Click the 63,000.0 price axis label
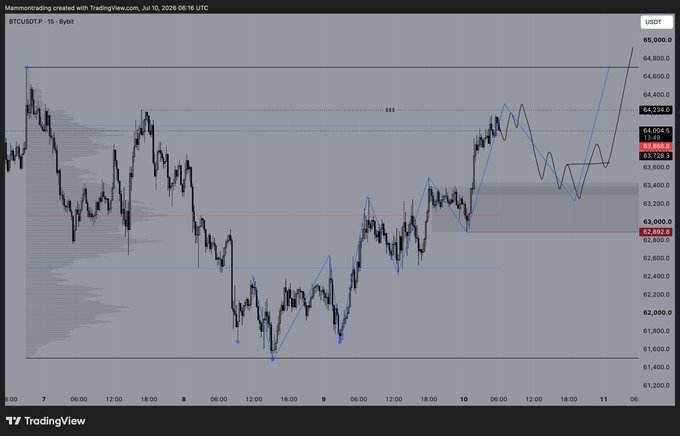 click(x=657, y=222)
